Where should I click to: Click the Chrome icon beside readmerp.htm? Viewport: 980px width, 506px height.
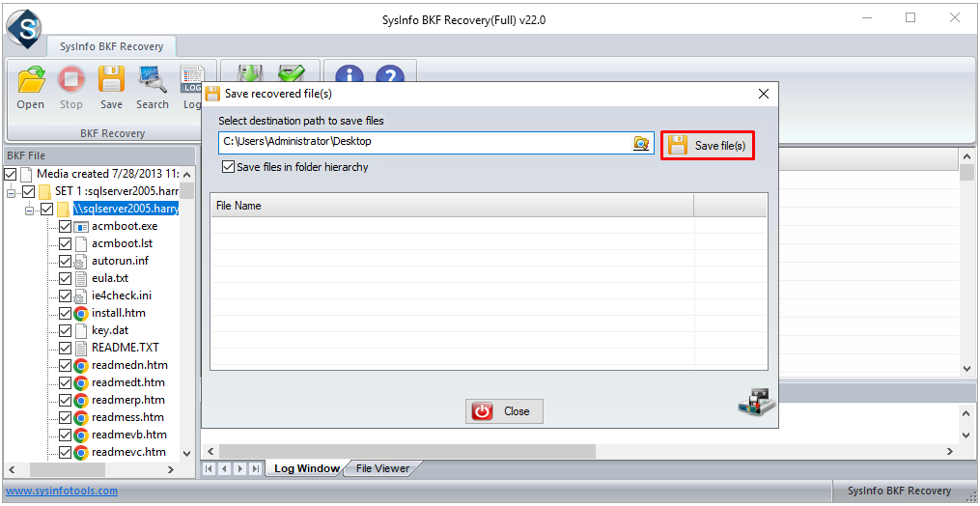click(81, 400)
